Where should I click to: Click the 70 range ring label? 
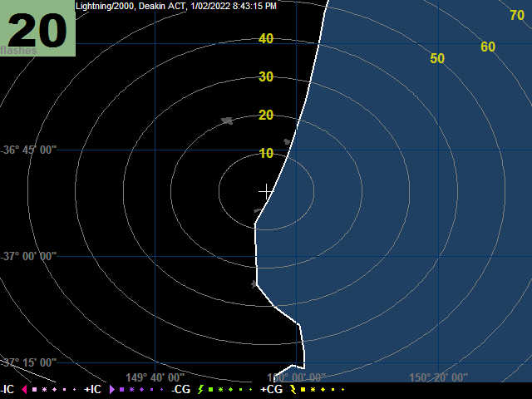pos(516,15)
